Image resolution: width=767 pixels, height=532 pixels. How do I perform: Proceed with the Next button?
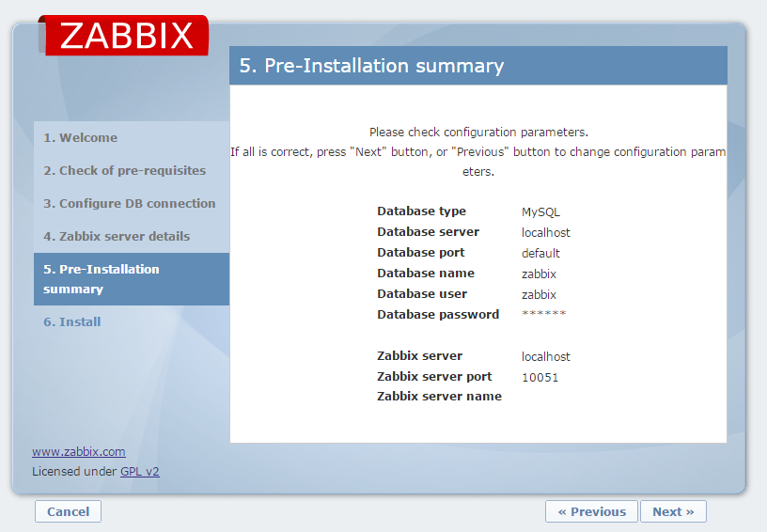click(673, 511)
